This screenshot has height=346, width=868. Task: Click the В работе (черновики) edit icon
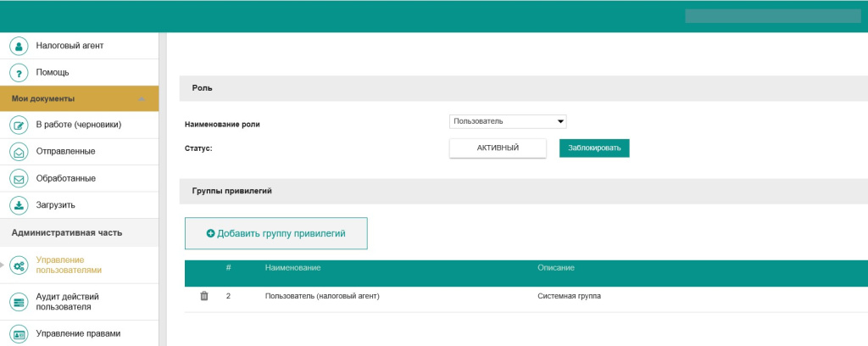19,125
